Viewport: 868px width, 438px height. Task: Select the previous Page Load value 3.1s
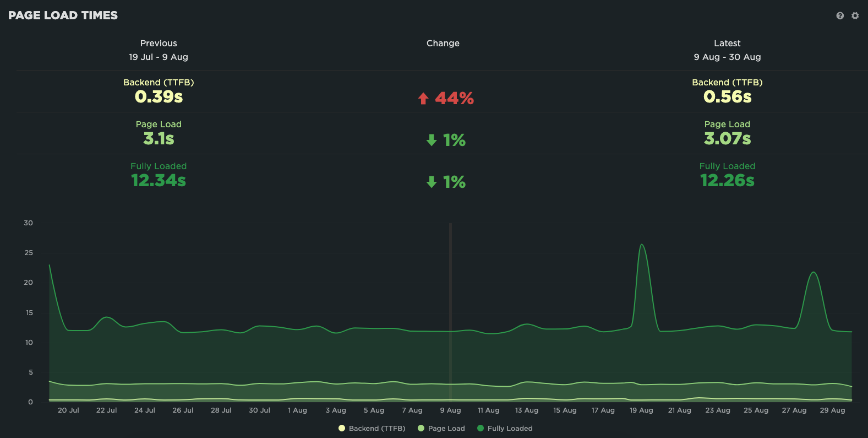pyautogui.click(x=159, y=139)
